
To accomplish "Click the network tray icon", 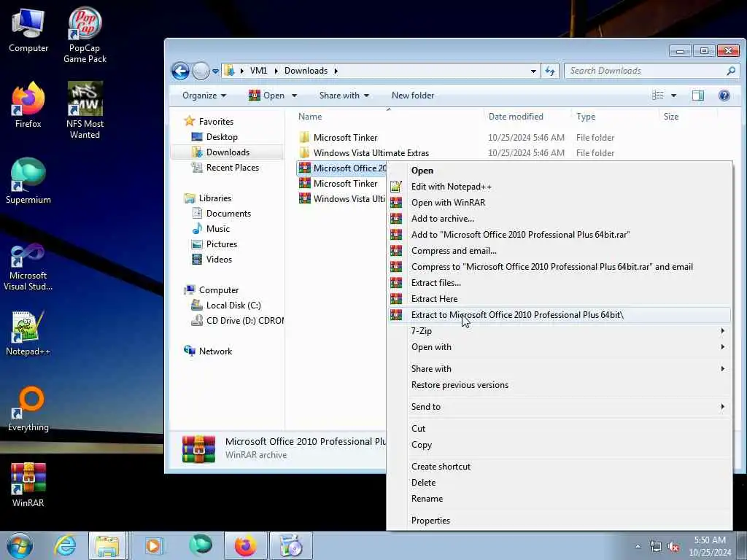I will click(x=656, y=547).
